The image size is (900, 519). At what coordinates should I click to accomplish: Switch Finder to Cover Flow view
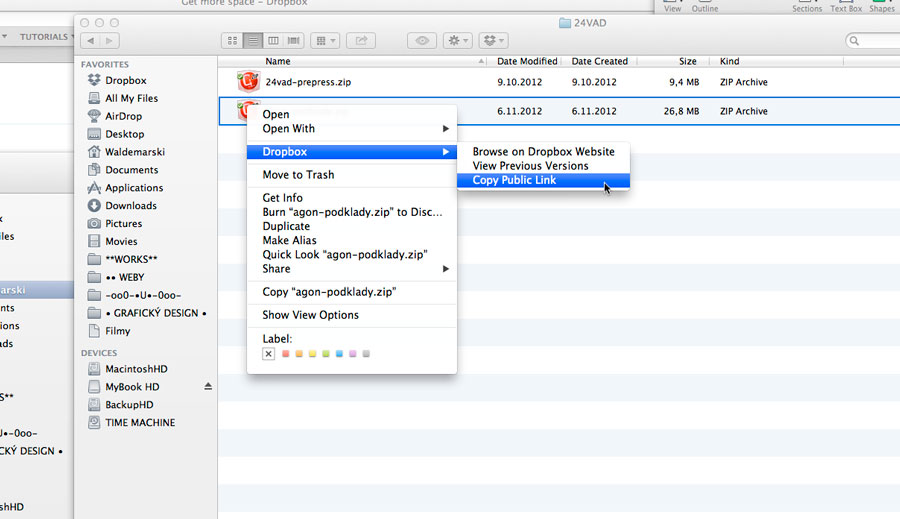click(x=293, y=40)
